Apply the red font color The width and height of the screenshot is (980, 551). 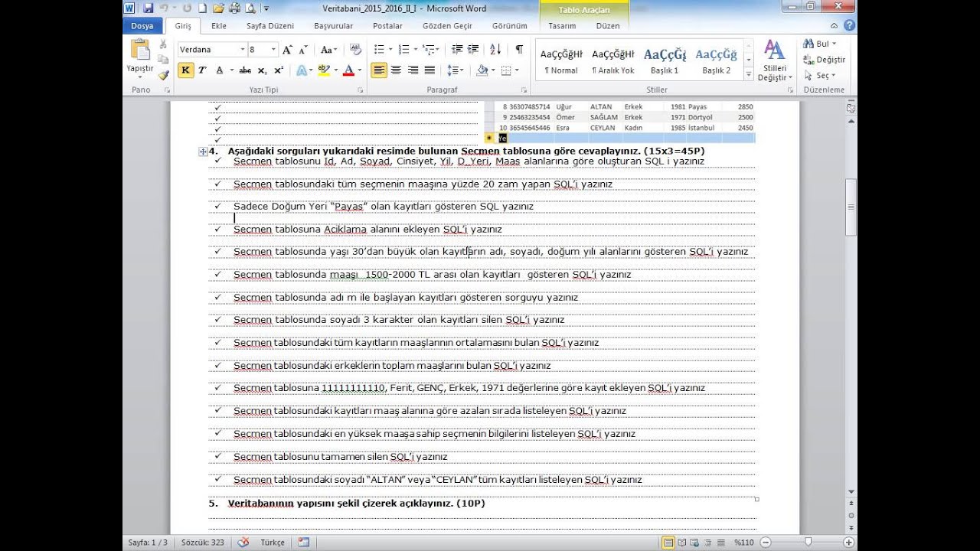tap(348, 70)
